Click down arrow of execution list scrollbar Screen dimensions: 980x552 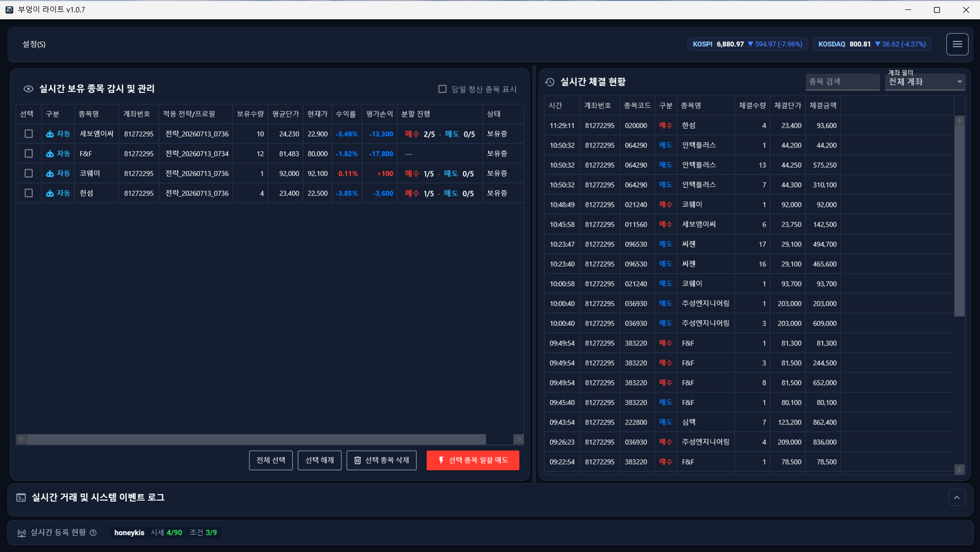click(959, 469)
